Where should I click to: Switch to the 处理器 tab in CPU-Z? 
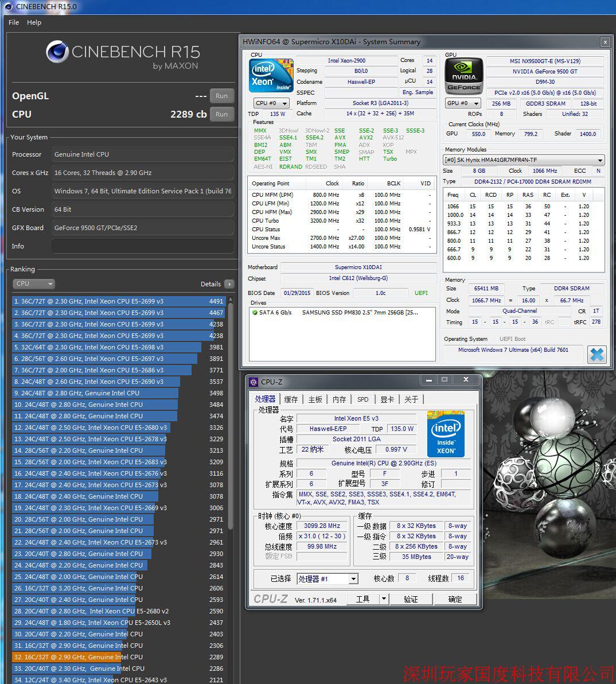(266, 399)
